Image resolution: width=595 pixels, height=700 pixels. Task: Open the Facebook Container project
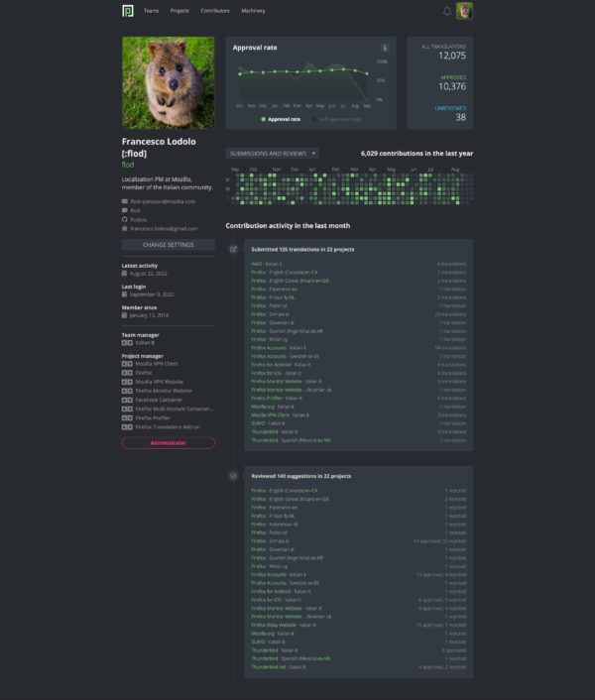(159, 400)
